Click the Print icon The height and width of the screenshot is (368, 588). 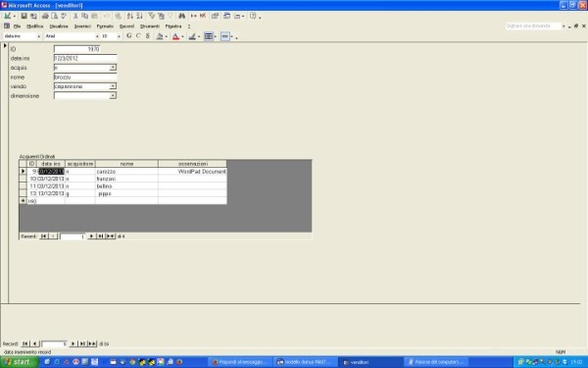pos(45,16)
